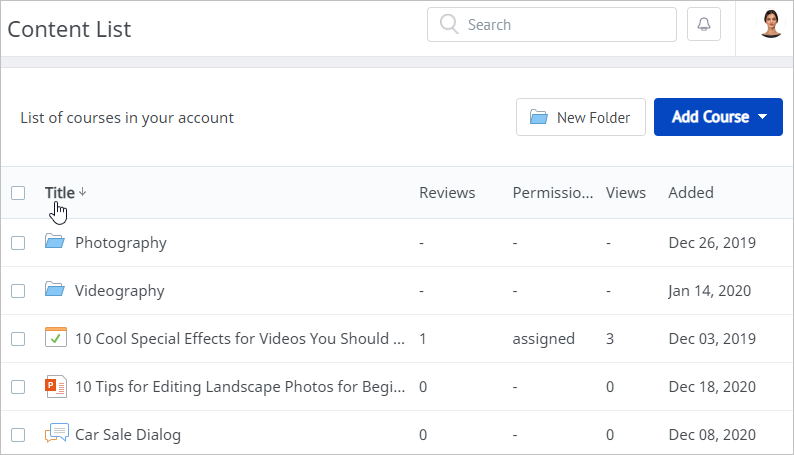Click the date Dec 26, 2019
794x455 pixels.
(712, 243)
